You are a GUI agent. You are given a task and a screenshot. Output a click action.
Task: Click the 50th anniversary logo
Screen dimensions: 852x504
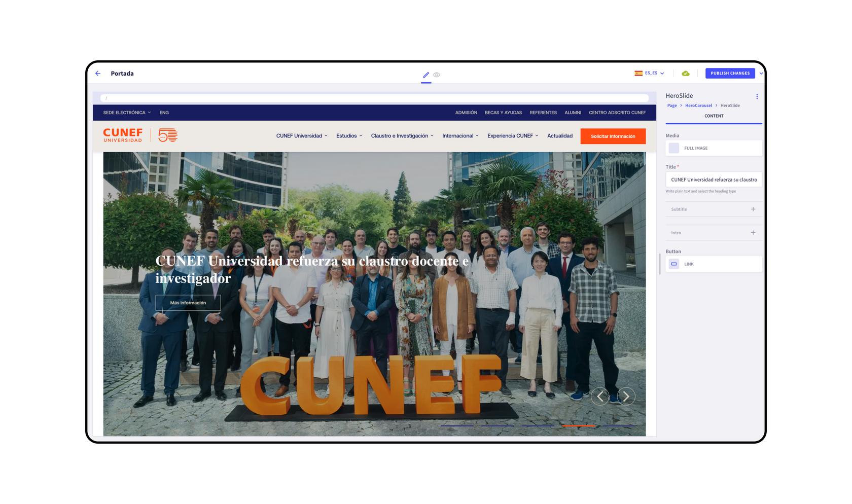[167, 135]
